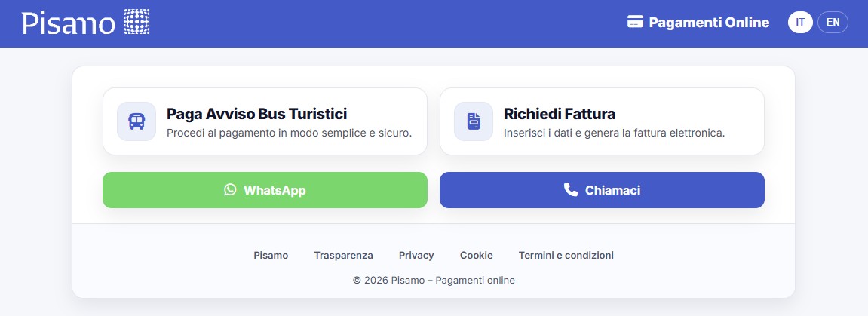Image resolution: width=868 pixels, height=316 pixels.
Task: Click the phone handset icon
Action: (x=571, y=190)
